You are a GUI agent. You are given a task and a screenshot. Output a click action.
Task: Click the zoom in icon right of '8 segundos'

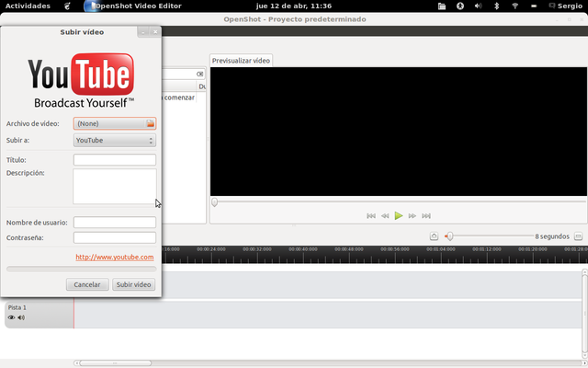pos(578,236)
